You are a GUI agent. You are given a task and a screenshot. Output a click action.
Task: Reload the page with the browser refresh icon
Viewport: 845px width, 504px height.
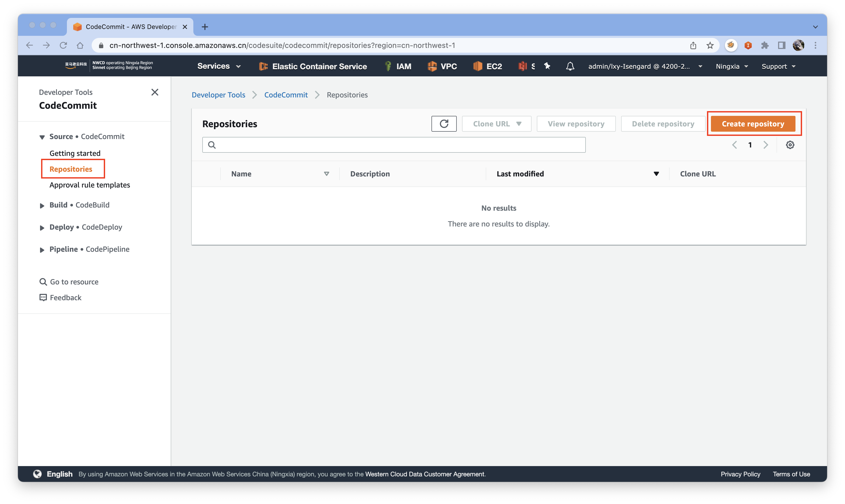point(63,45)
